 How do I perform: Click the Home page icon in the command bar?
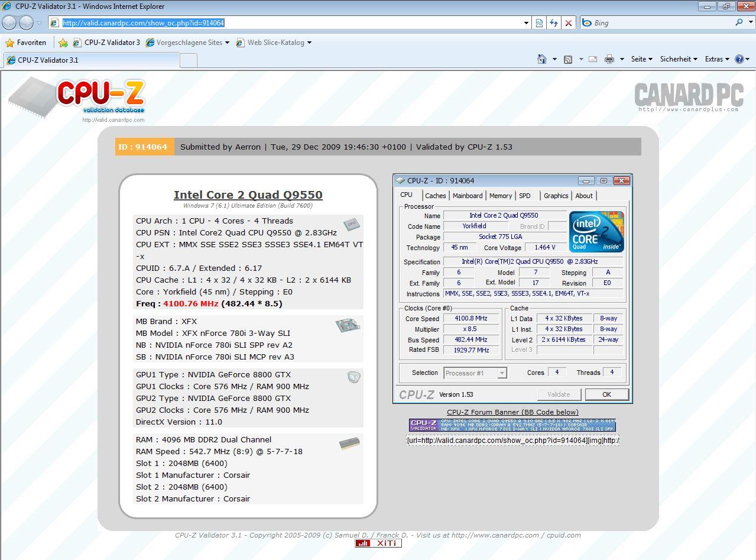[542, 59]
